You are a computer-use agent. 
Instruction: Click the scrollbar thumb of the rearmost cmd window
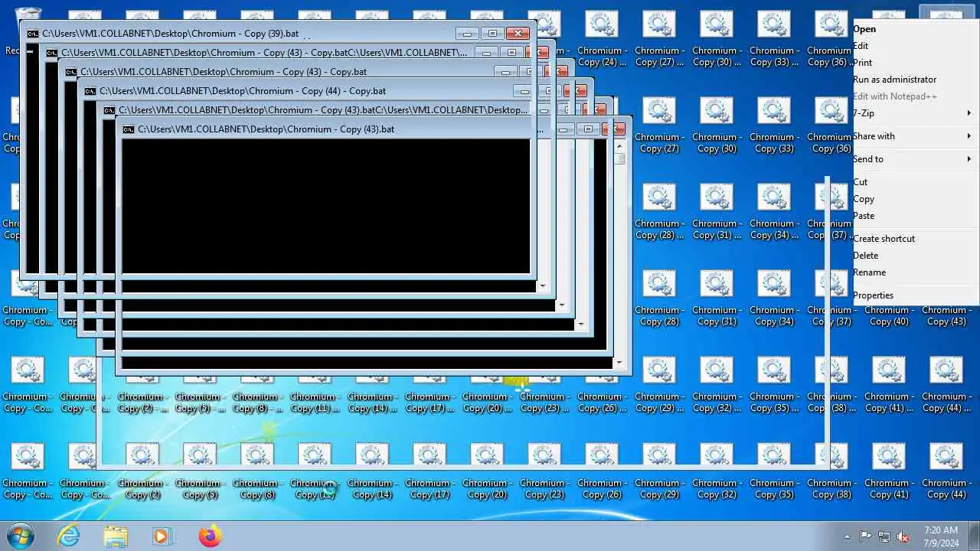(620, 159)
